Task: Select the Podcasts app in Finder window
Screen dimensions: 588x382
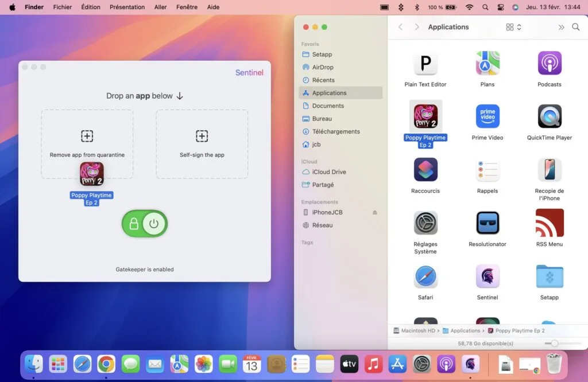Action: [x=550, y=63]
